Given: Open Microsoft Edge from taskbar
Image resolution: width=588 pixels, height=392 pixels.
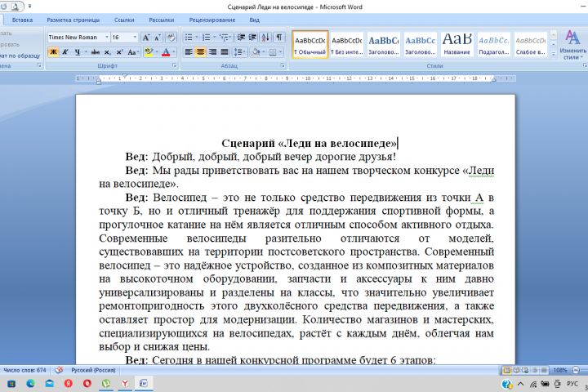Looking at the screenshot, I should 30,383.
